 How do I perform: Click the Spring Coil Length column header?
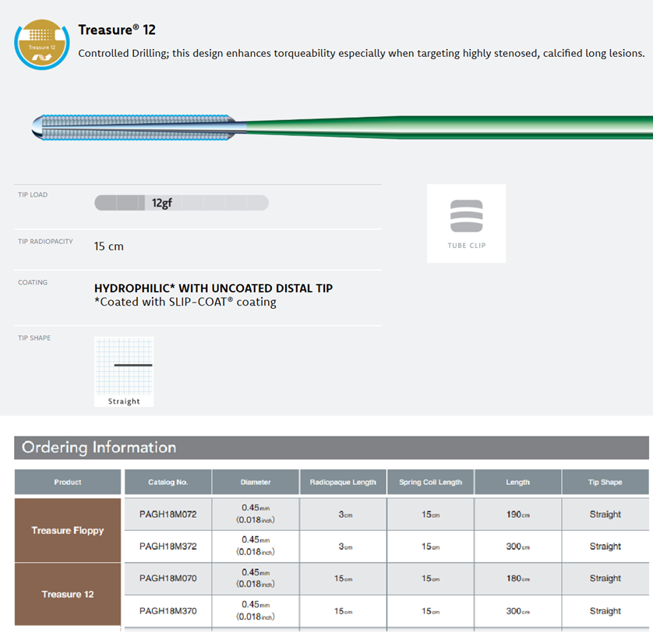coord(431,482)
